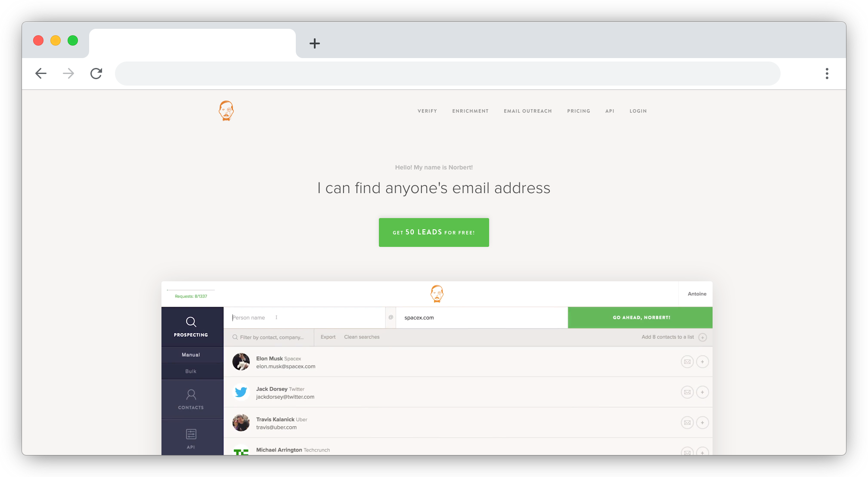Click the Norbert logo inside the app preview
This screenshot has height=477, width=868.
click(437, 294)
